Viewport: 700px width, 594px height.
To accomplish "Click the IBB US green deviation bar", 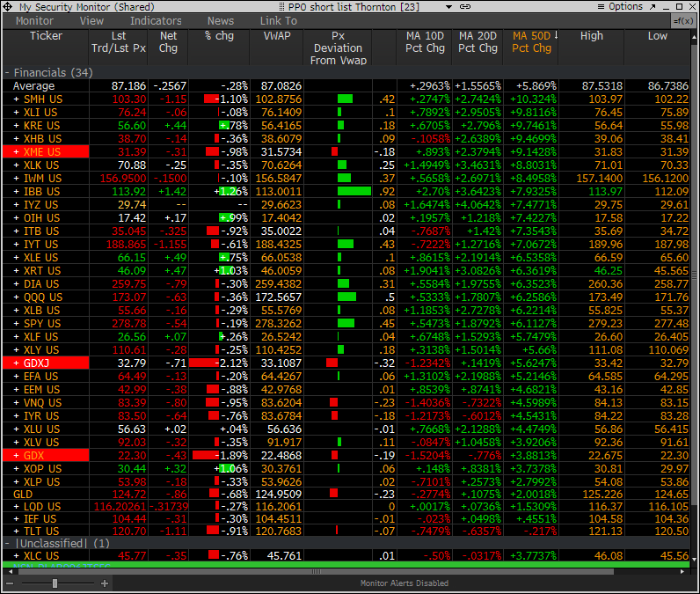I will point(354,192).
